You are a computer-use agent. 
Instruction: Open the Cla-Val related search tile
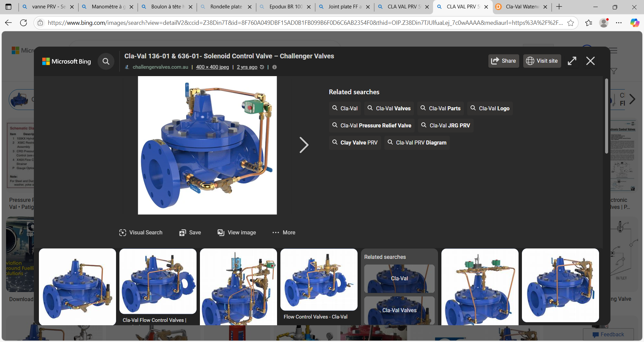[x=399, y=279]
